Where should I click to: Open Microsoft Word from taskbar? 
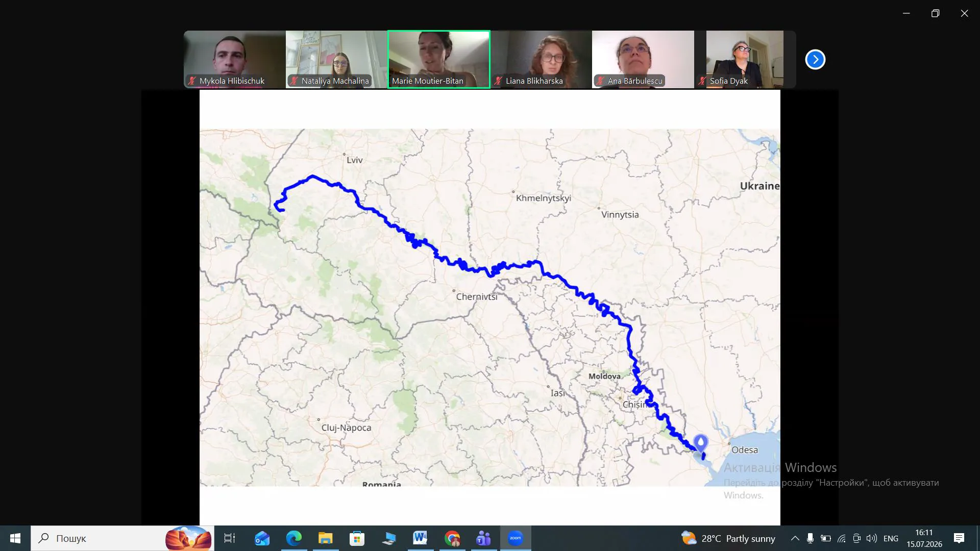[420, 538]
